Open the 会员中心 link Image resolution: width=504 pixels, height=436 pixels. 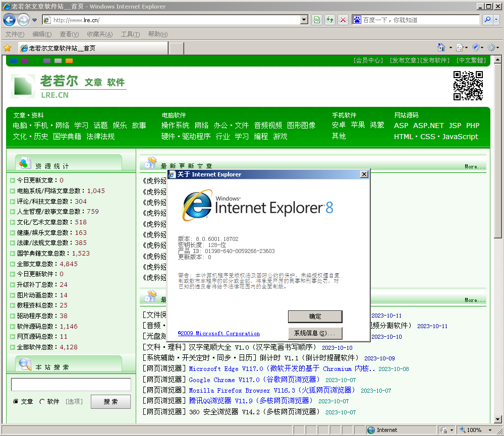(x=368, y=60)
